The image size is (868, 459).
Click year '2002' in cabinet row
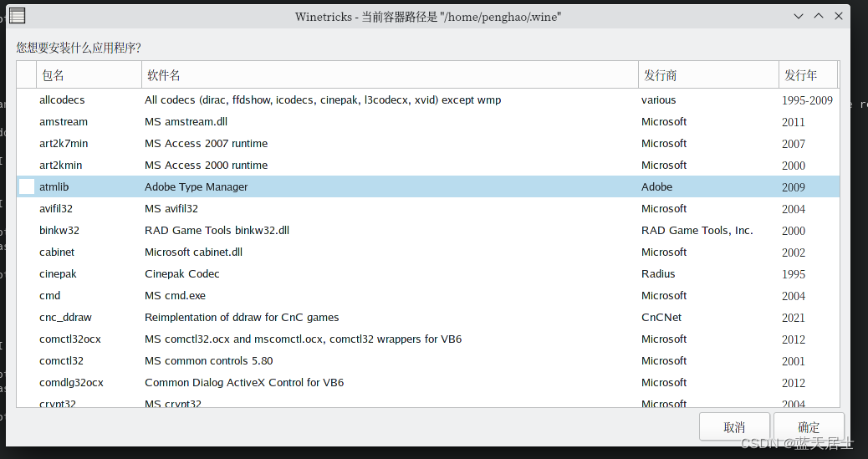coord(794,252)
